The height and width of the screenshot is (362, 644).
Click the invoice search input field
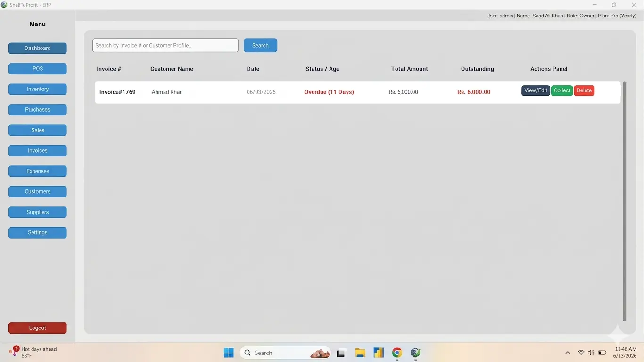pos(165,45)
